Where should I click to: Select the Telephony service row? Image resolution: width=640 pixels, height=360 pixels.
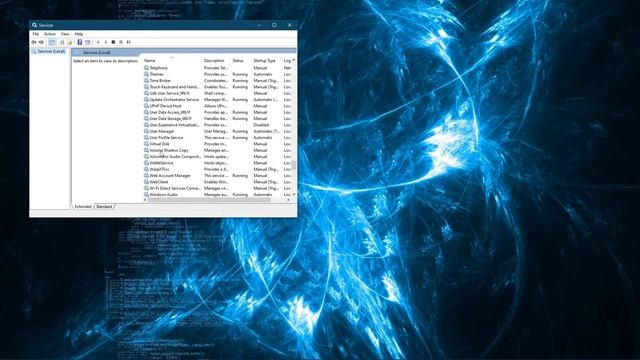tap(217, 68)
